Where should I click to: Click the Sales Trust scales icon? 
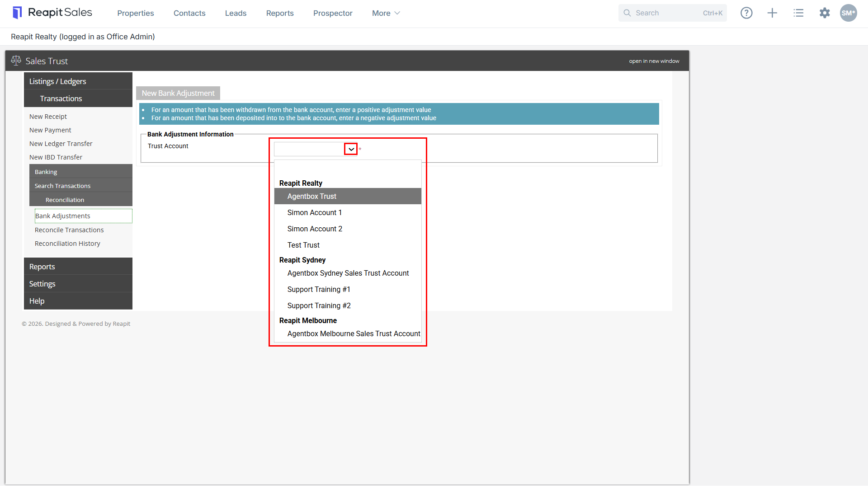(x=16, y=61)
